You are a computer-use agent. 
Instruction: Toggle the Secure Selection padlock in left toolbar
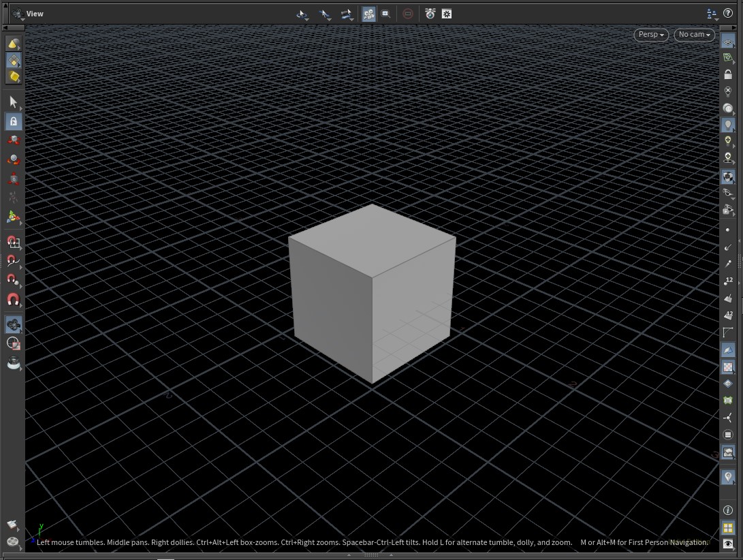coord(13,121)
